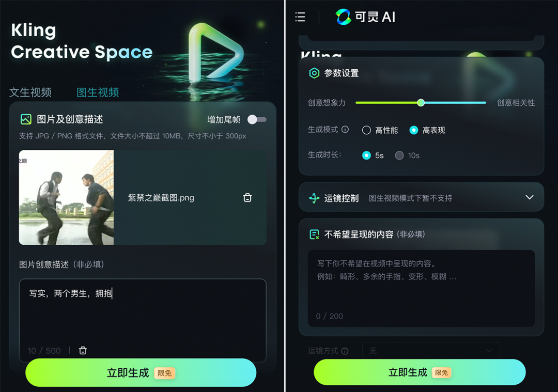
Task: Click the 不希望呈现的内容 negative prompt icon
Action: 314,234
